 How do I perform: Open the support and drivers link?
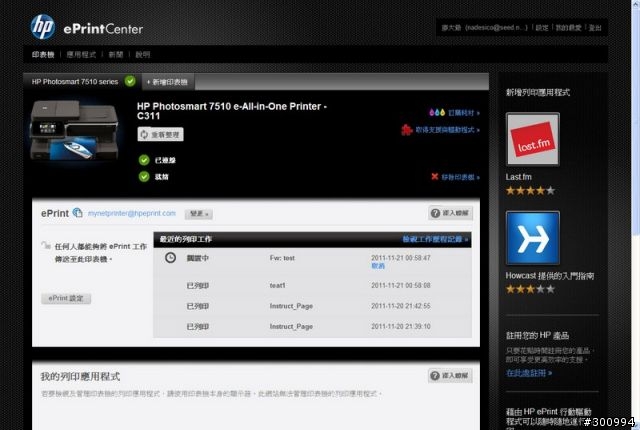click(447, 130)
